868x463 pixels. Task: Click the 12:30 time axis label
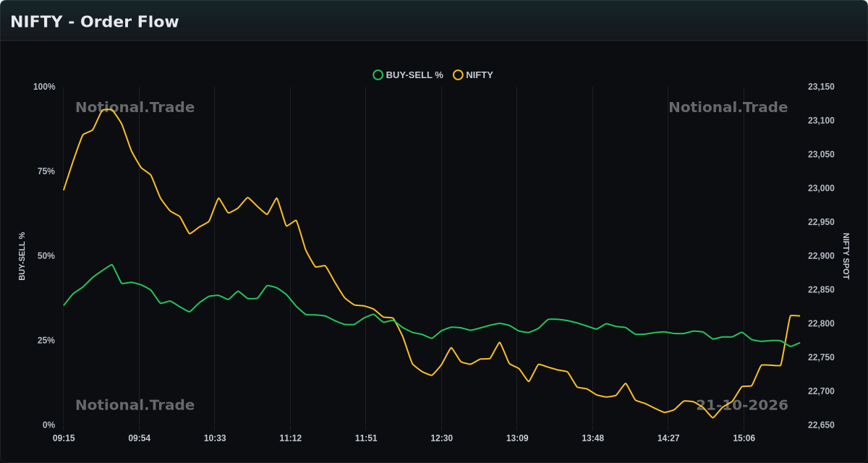[x=442, y=438]
